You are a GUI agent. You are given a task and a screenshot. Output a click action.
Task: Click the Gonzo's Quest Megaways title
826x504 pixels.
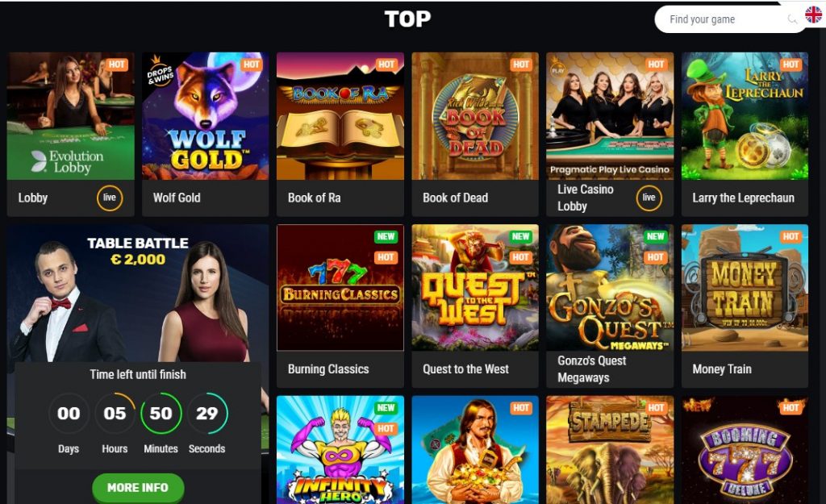coord(591,369)
